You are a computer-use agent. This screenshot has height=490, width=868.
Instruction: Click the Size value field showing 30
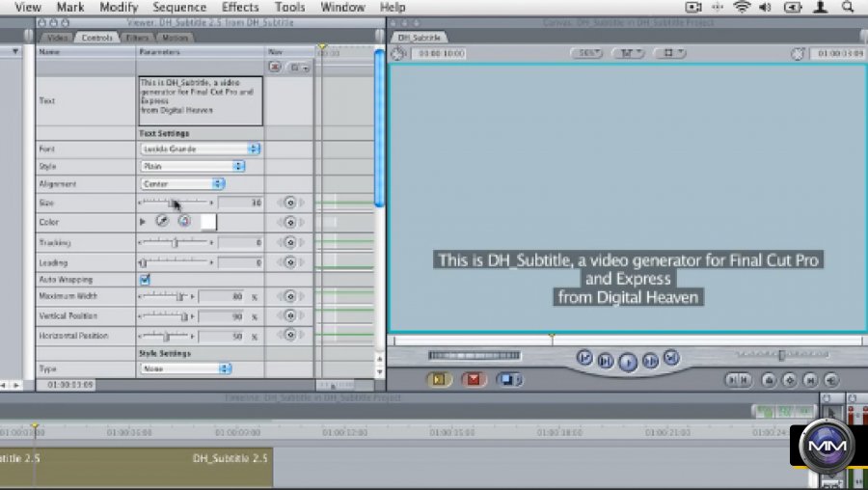pyautogui.click(x=240, y=203)
